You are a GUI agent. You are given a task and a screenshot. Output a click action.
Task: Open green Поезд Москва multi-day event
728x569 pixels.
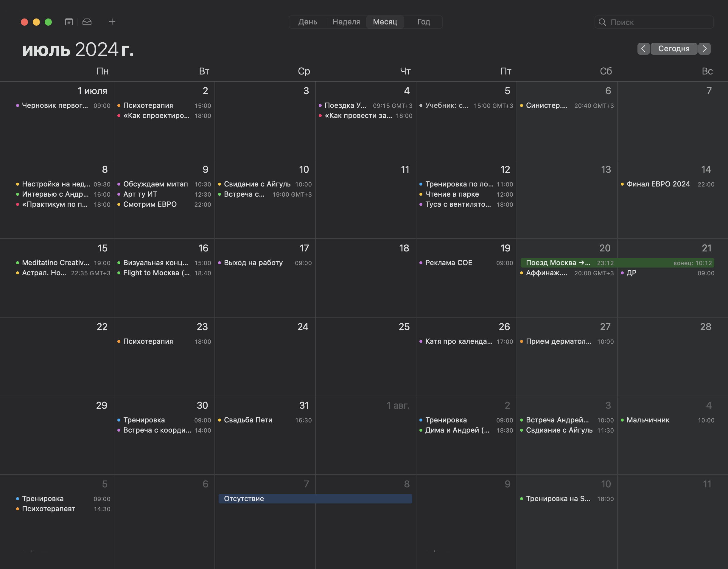coord(617,263)
